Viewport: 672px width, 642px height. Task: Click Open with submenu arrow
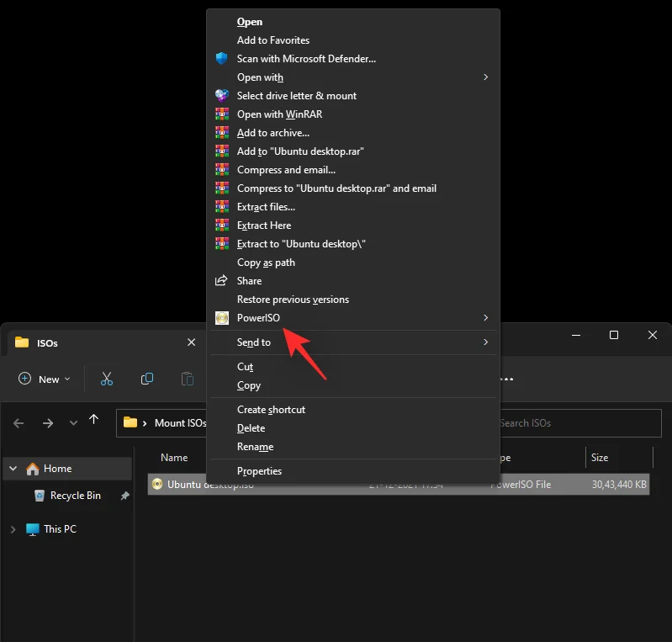tap(485, 77)
